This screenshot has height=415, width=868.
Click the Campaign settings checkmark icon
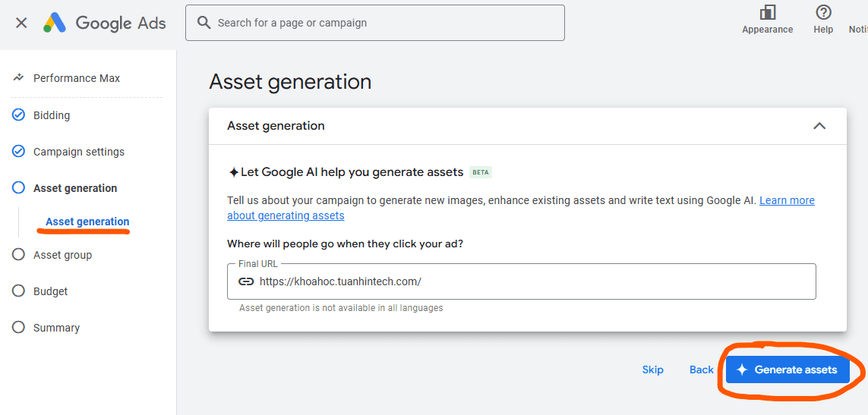18,152
